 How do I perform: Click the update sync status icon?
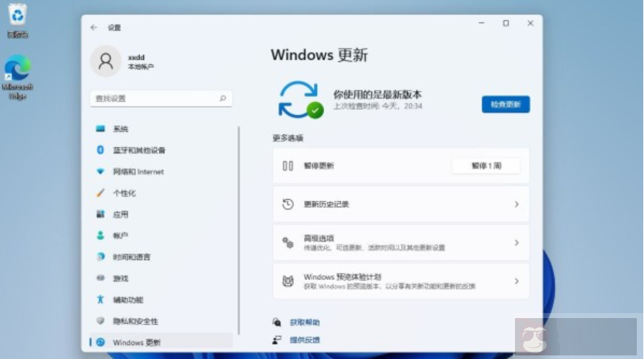tap(300, 100)
